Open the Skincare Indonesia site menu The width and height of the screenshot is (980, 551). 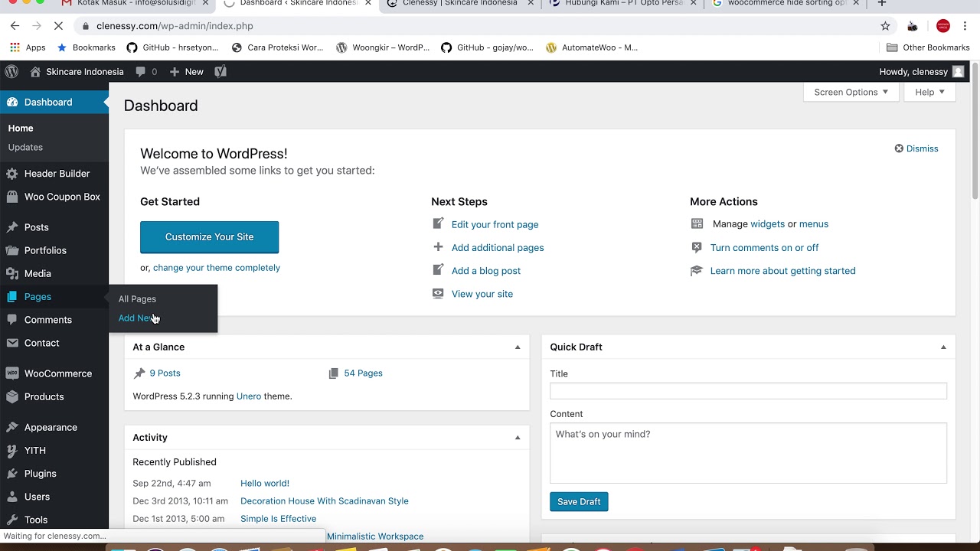coord(77,71)
